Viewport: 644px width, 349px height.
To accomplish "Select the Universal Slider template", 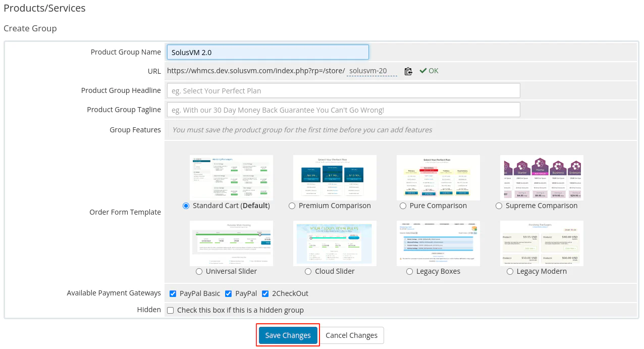I will click(199, 271).
